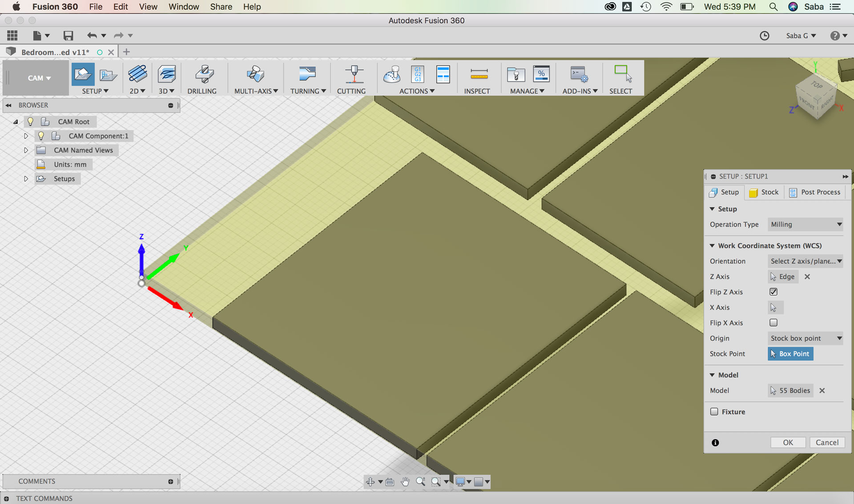Image resolution: width=854 pixels, height=504 pixels.
Task: Click the Cutting toolbar icon
Action: pyautogui.click(x=354, y=74)
